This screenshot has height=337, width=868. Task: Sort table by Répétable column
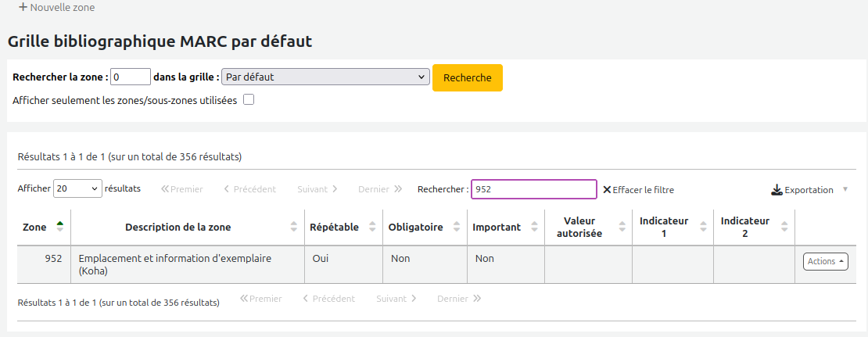point(335,228)
